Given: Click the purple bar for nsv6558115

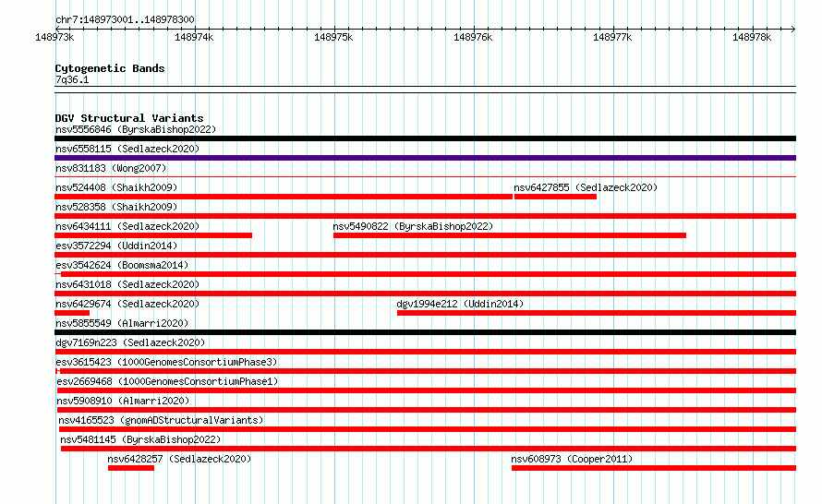Looking at the screenshot, I should 425,158.
